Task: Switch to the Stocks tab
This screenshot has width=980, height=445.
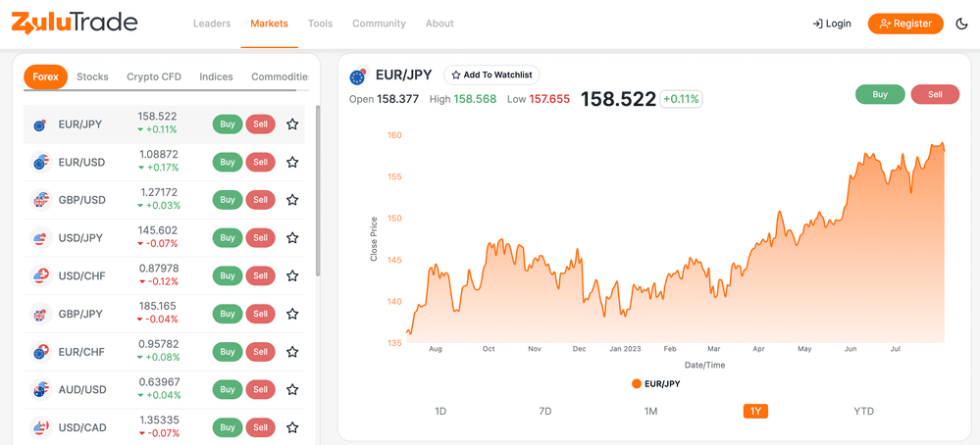Action: click(92, 76)
